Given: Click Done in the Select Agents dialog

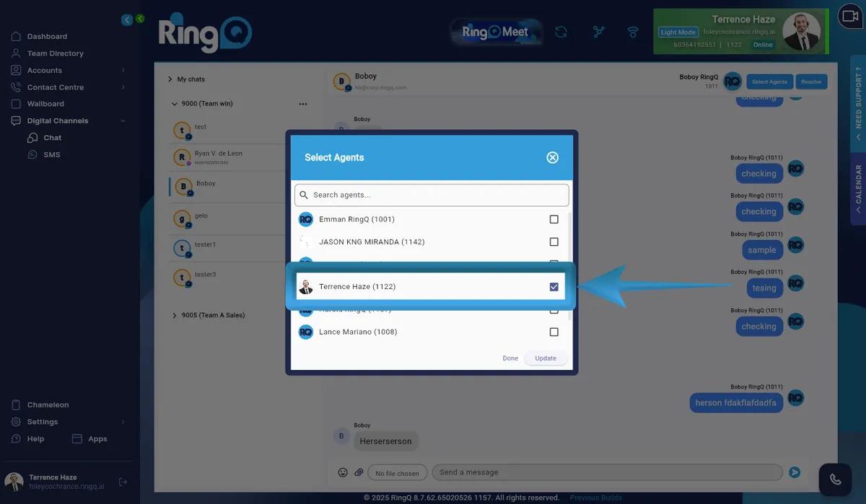Looking at the screenshot, I should pos(510,358).
